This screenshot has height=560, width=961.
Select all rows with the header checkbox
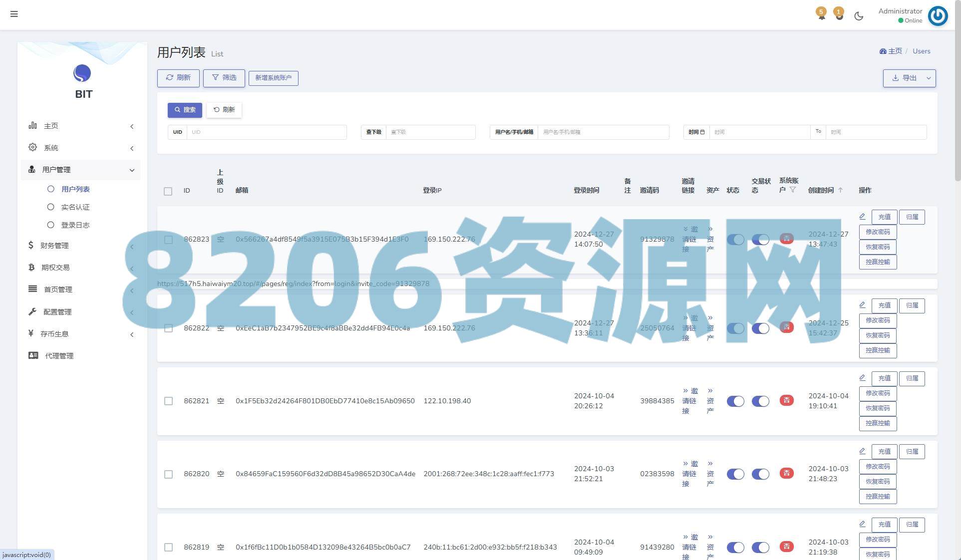[x=168, y=191]
